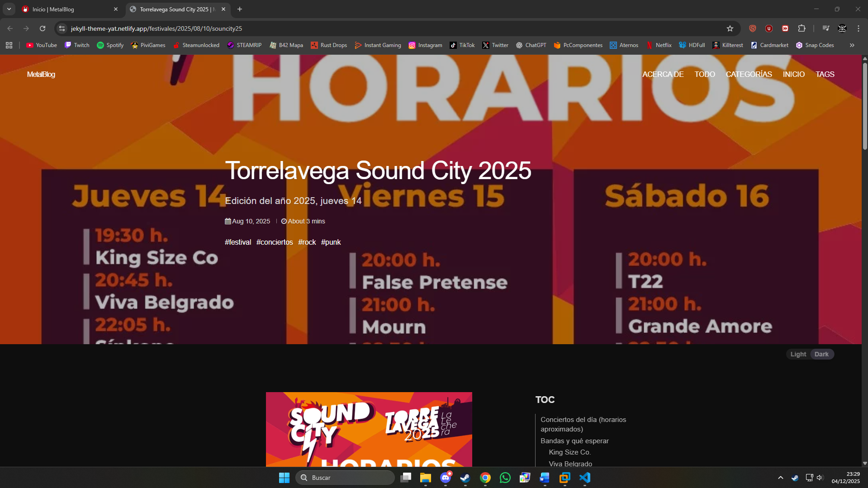Screen dimensions: 868x488
Task: Click the page vertical scrollbar thumb
Action: [865, 106]
